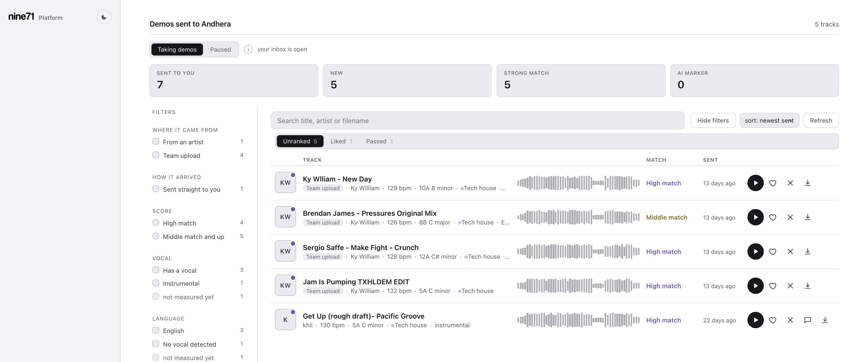Pass on Sergio Saffe - Make Fight track
Viewport: 868px width, 362px height.
pos(790,251)
